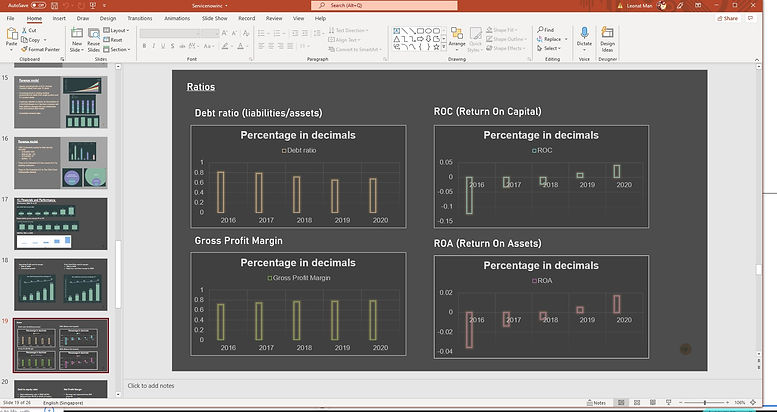Click the Clear All Formatting icon
The image size is (777, 412).
click(x=245, y=33)
